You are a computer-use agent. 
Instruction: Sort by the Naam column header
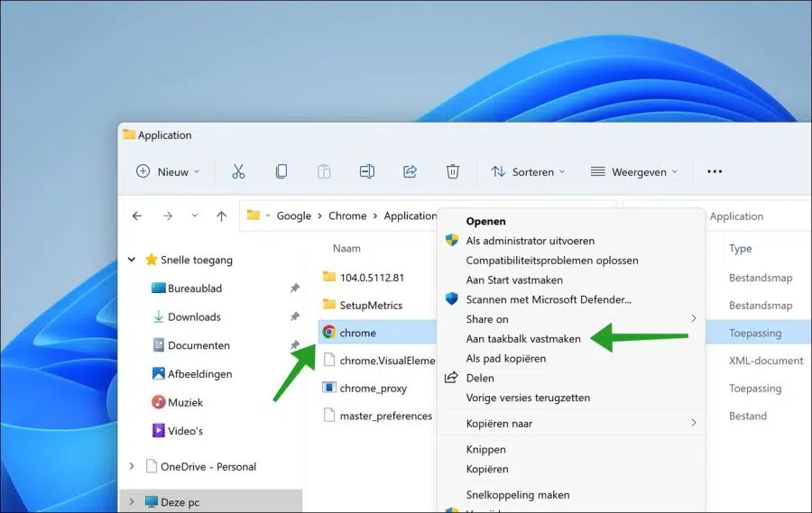coord(346,249)
